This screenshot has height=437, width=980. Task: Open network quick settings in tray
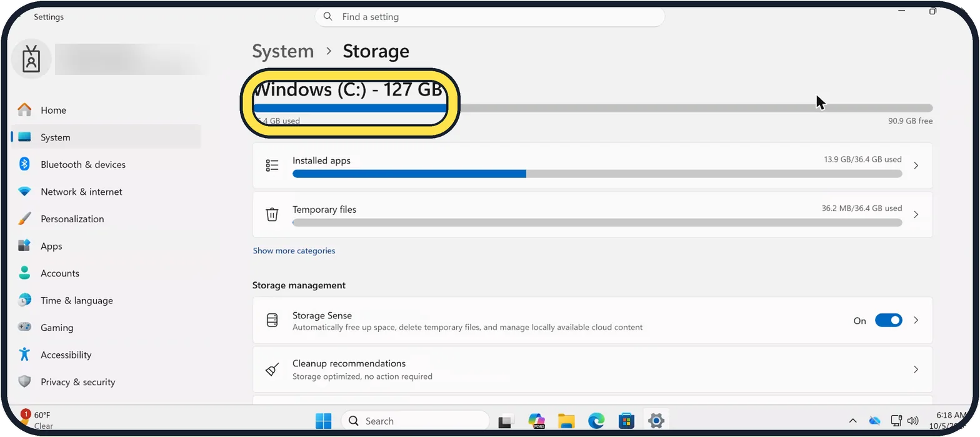[896, 421]
